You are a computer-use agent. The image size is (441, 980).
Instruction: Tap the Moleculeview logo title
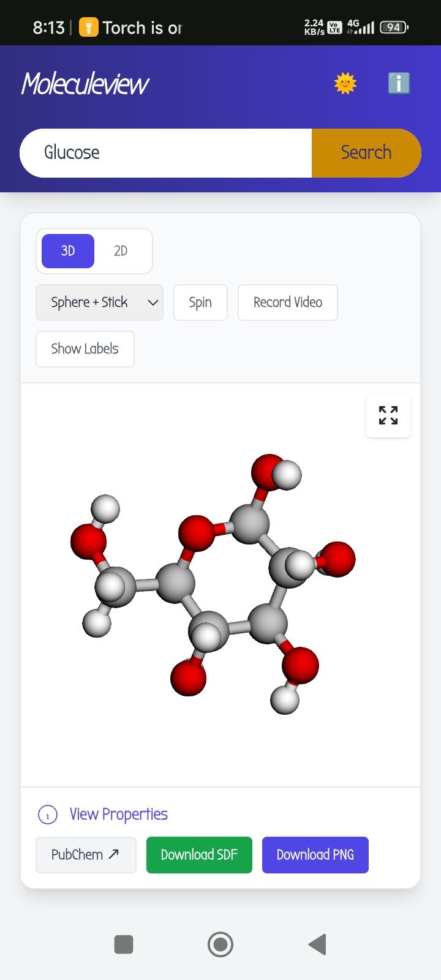pyautogui.click(x=85, y=84)
